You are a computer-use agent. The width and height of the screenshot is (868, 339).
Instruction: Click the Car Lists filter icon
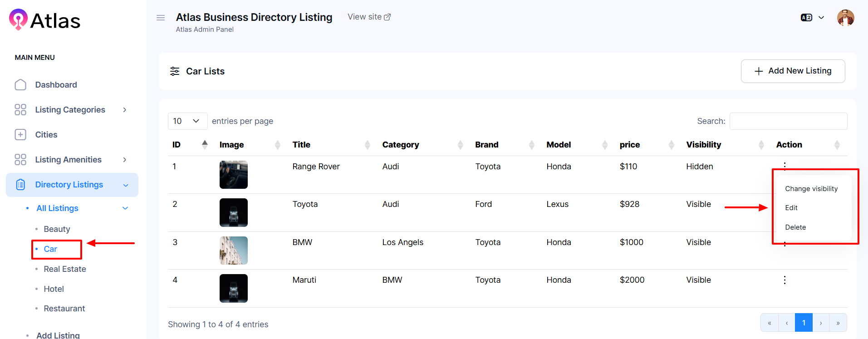(175, 71)
